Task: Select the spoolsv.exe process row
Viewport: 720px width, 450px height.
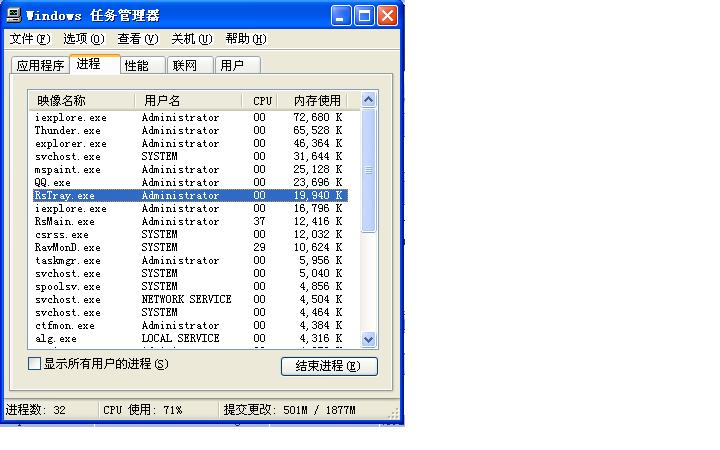Action: (190, 287)
